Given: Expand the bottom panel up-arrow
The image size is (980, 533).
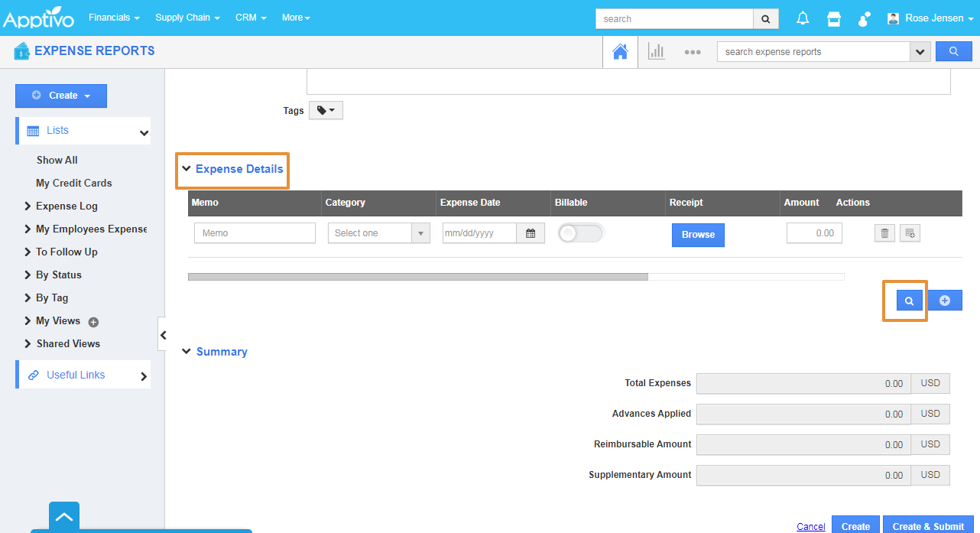Looking at the screenshot, I should pos(64,517).
